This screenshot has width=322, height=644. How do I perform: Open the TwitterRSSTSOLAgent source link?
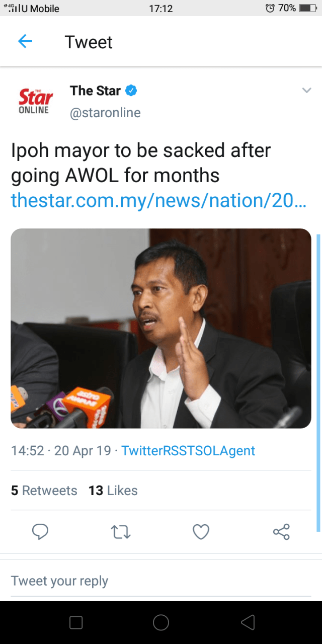pos(188,450)
